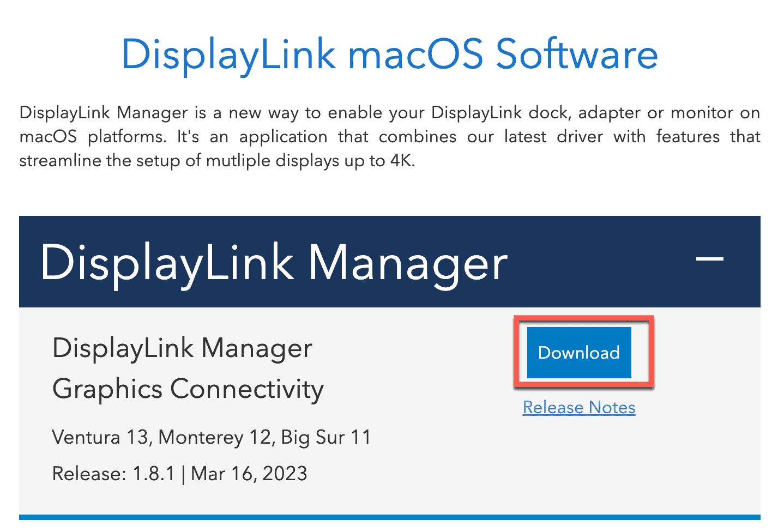Click the Ventura 13 compatibility text

click(101, 437)
